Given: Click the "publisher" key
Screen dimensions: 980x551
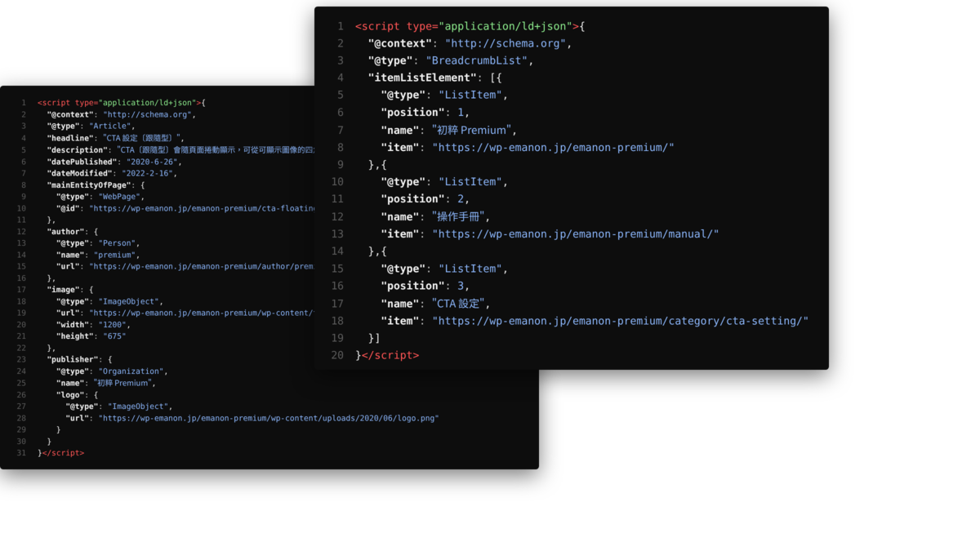Looking at the screenshot, I should tap(73, 359).
